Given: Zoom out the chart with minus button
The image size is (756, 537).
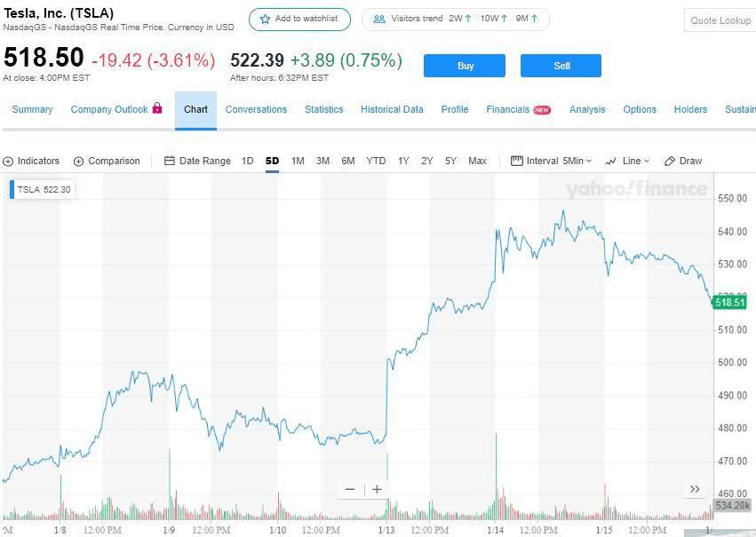Looking at the screenshot, I should coord(350,489).
